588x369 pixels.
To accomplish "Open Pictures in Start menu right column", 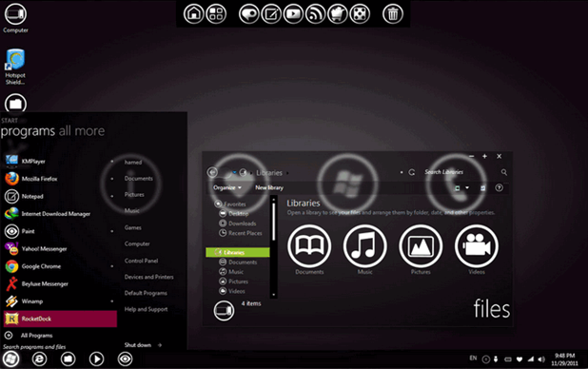I will (x=134, y=195).
